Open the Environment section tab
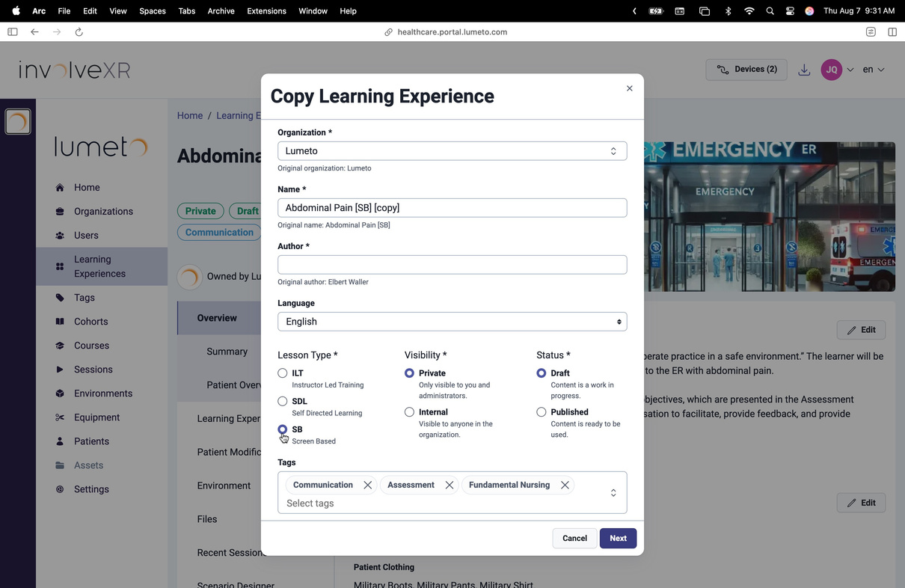Screen dimensions: 905x588 click(x=224, y=486)
